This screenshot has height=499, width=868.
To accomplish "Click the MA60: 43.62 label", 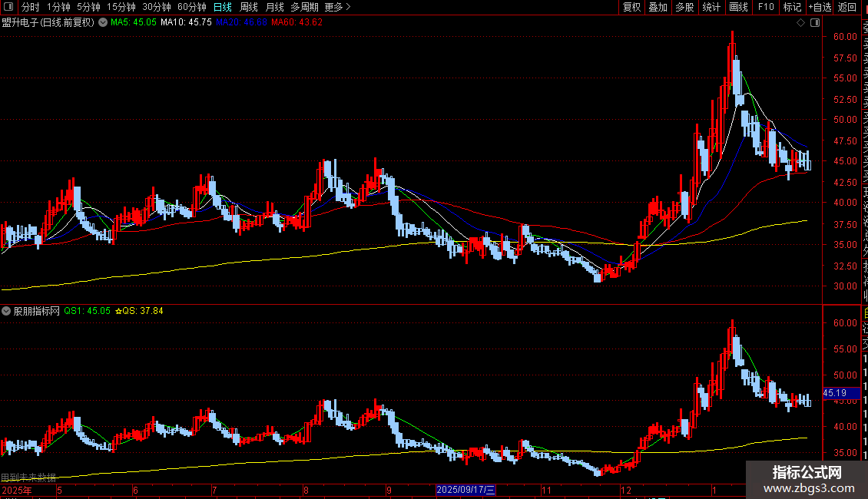I will tap(297, 23).
